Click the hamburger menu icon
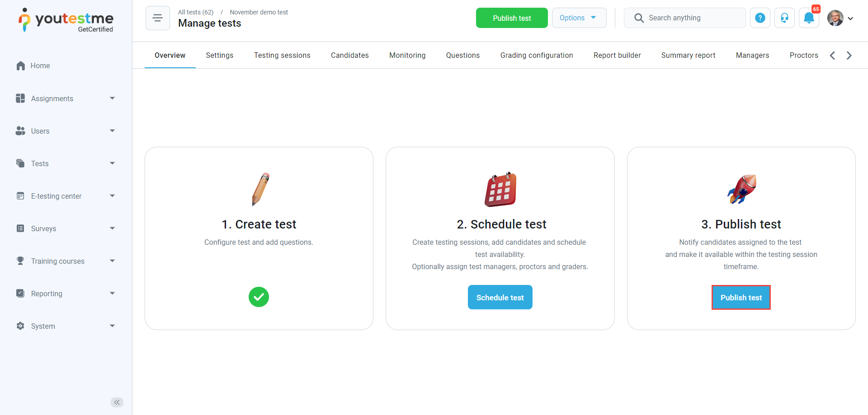Viewport: 868px width, 415px height. [x=157, y=18]
